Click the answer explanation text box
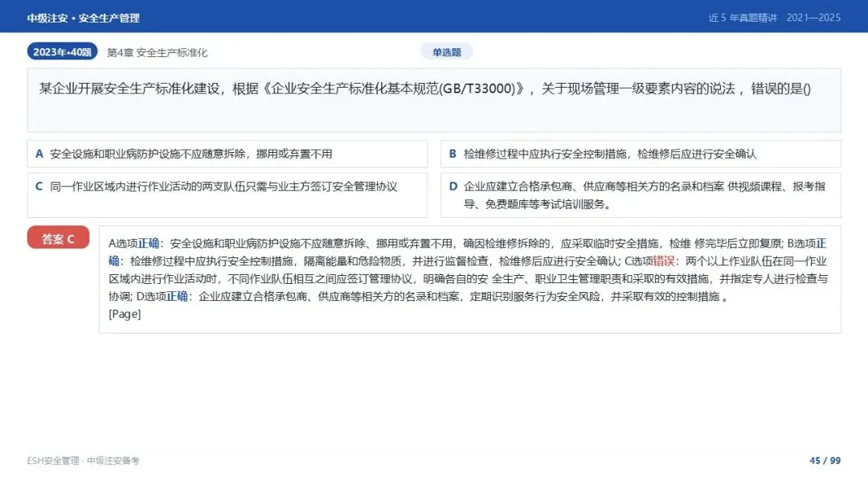 coord(470,280)
